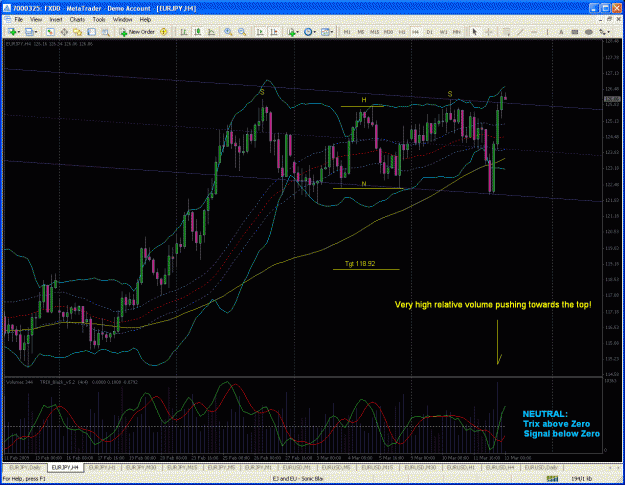Expand the Indicators dropdown arrow
This screenshot has width=625, height=485.
pyautogui.click(x=298, y=32)
